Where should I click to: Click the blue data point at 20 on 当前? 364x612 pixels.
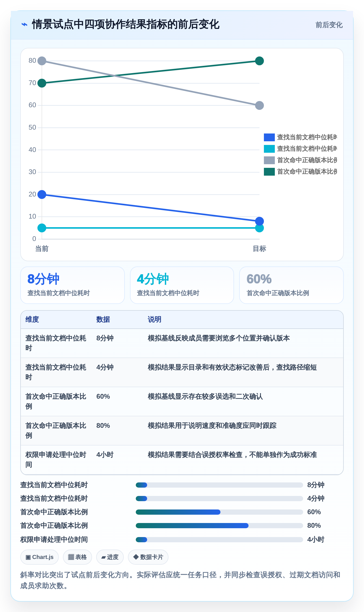point(42,194)
